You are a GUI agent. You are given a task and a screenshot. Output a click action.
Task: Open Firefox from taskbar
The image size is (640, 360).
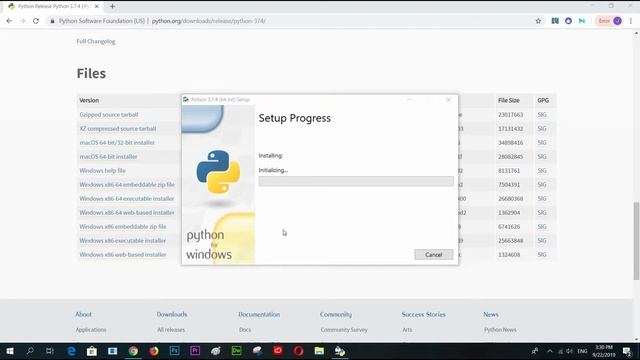click(154, 351)
